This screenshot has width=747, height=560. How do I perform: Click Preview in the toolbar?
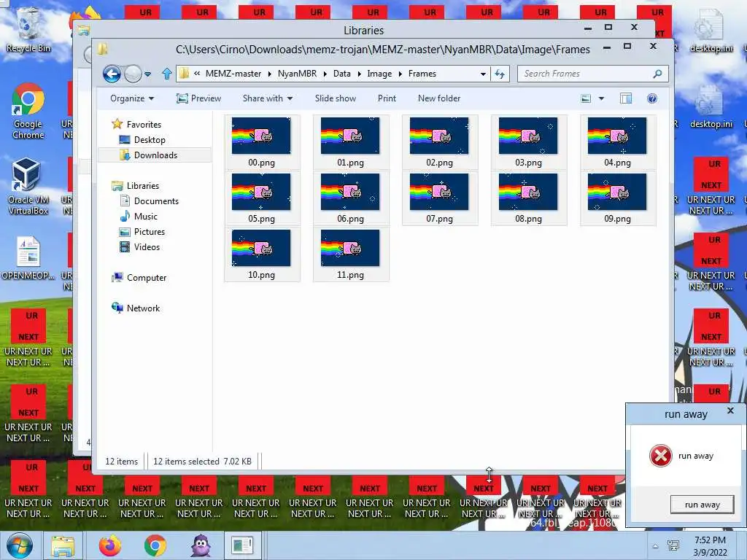198,98
